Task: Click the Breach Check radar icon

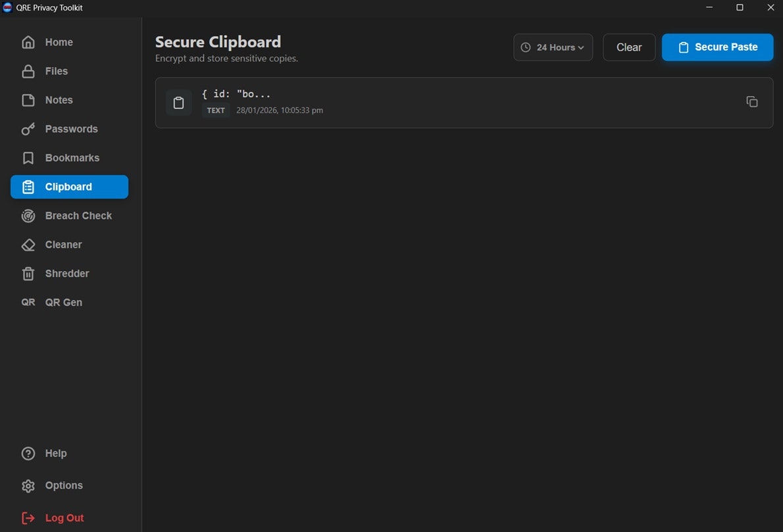Action: (x=28, y=216)
